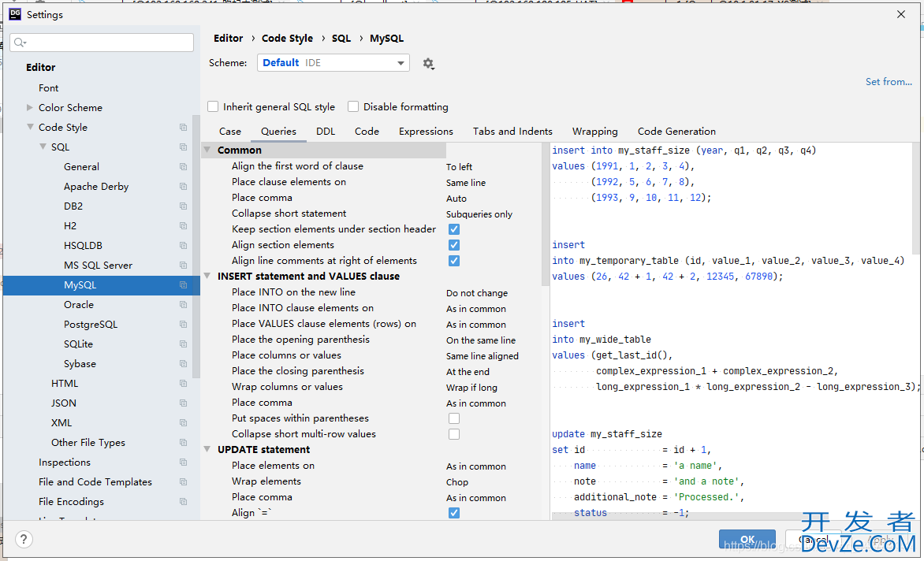The height and width of the screenshot is (561, 924).
Task: Select Font in the settings tree
Action: 48,87
